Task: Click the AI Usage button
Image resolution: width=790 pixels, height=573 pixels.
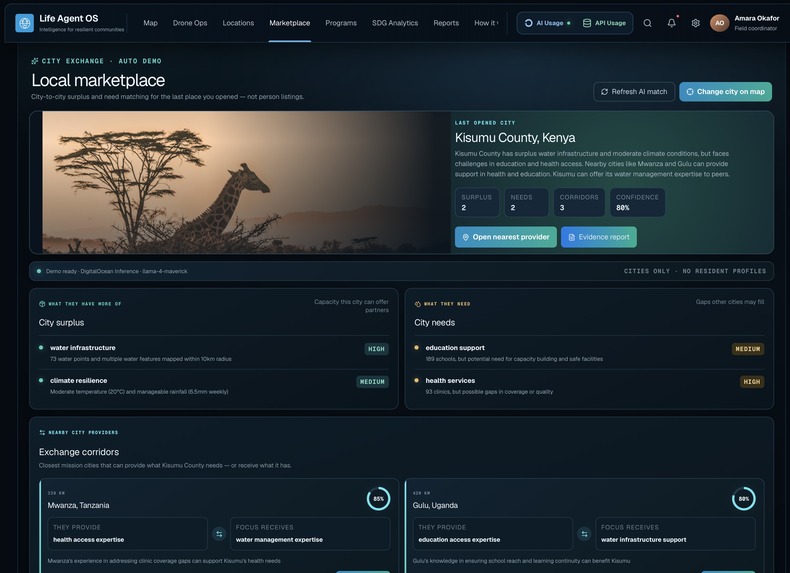Action: (x=548, y=23)
